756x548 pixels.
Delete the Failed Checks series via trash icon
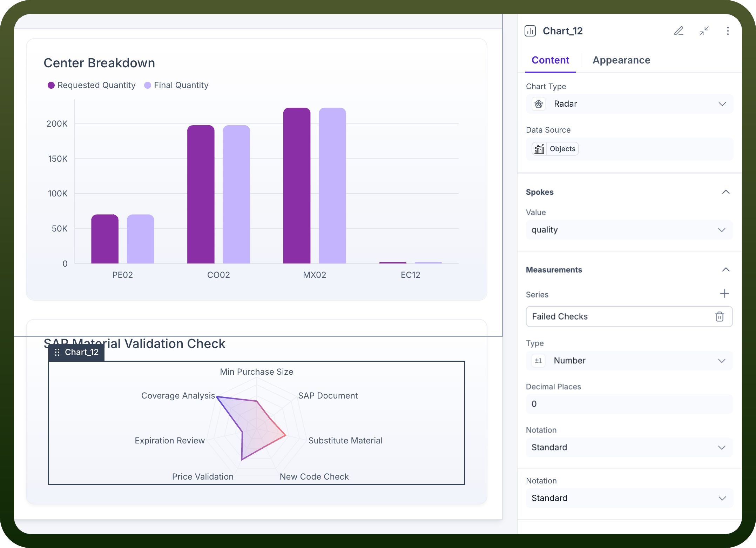[720, 316]
